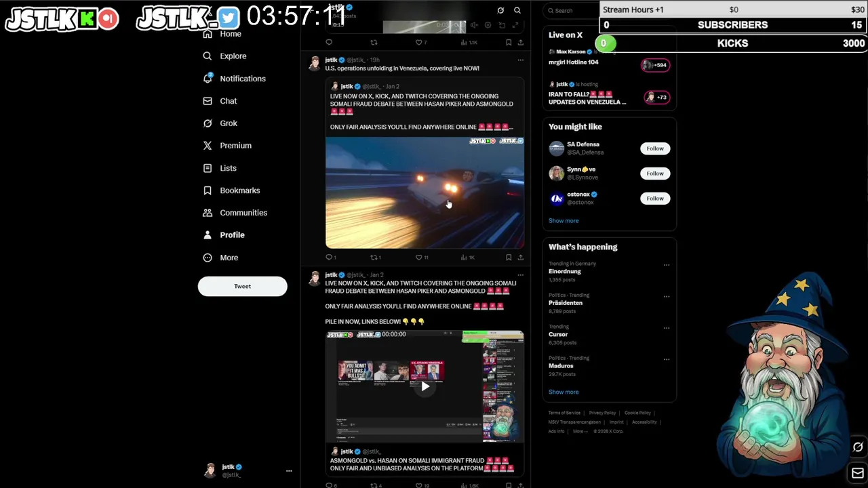Bookmark the topmost partially visible post
Viewport: 868px width, 488px height.
(x=509, y=42)
